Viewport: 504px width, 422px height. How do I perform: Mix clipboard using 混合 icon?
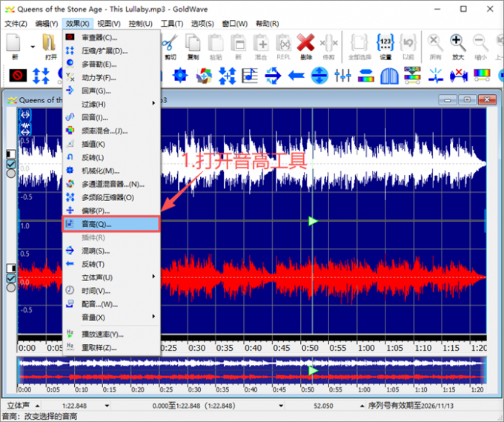tap(261, 47)
